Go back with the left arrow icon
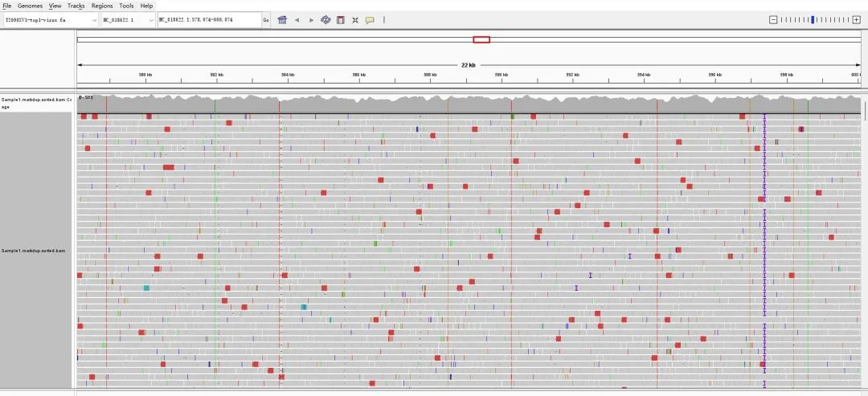Viewport: 868px width, 396px height. click(297, 20)
